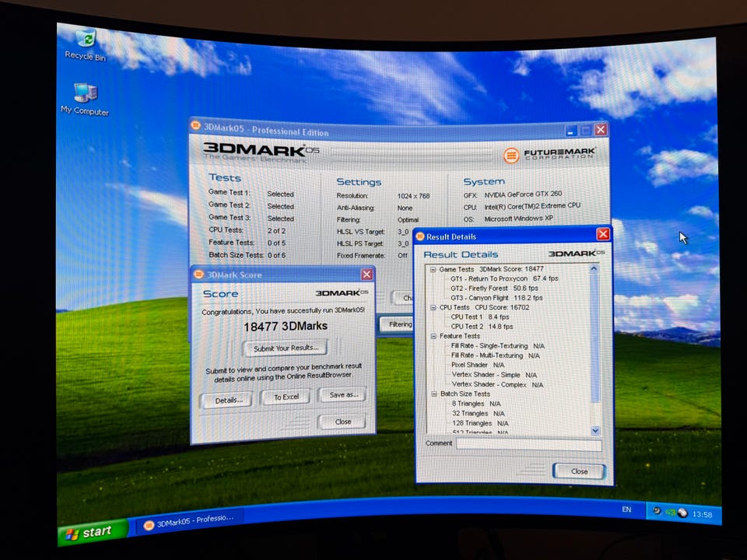Viewport: 747px width, 560px height.
Task: Select the 3DMark05 taskbar button
Action: pos(189,521)
